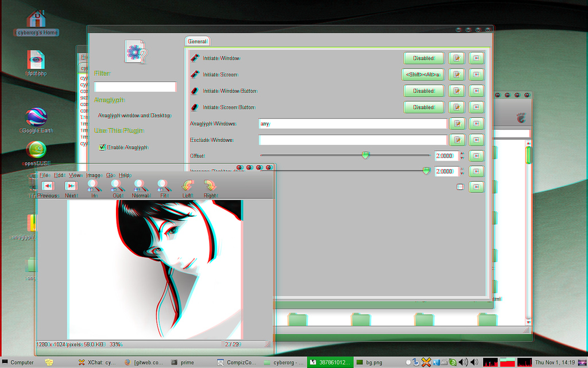Edit the Initiate Screen Button binding

coord(457,107)
